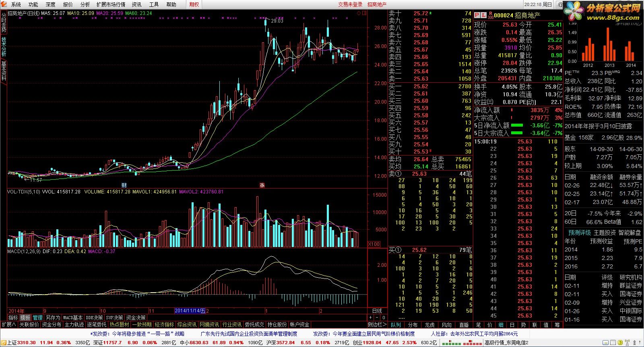This screenshot has width=644, height=347.
Task: Click the diamond icon at chart top-right
Action: click(x=359, y=13)
